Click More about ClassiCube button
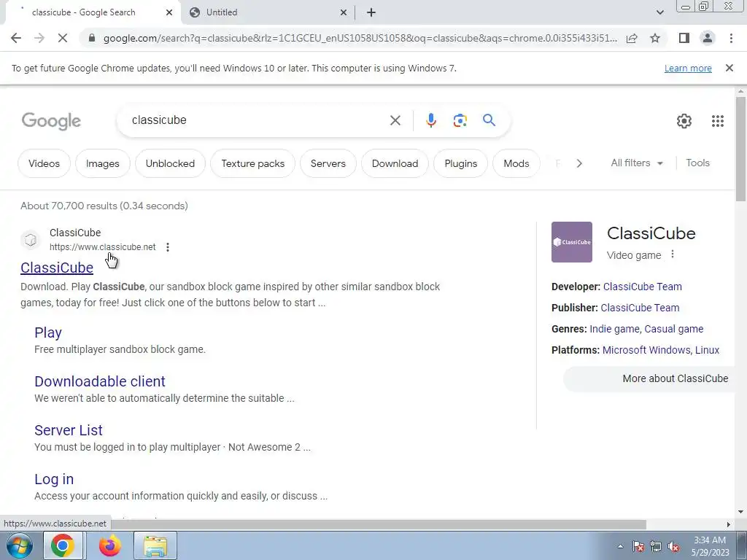747x560 pixels. click(x=650, y=379)
